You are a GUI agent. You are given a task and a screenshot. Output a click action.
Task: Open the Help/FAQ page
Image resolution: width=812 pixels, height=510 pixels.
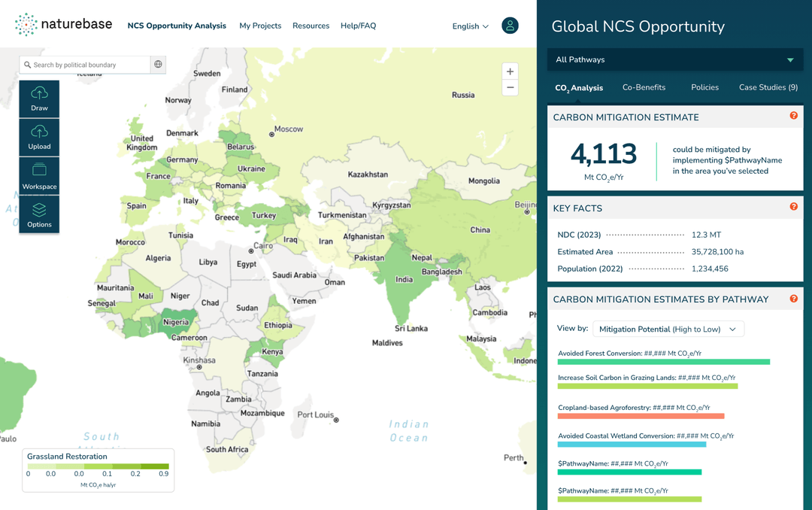(x=359, y=26)
